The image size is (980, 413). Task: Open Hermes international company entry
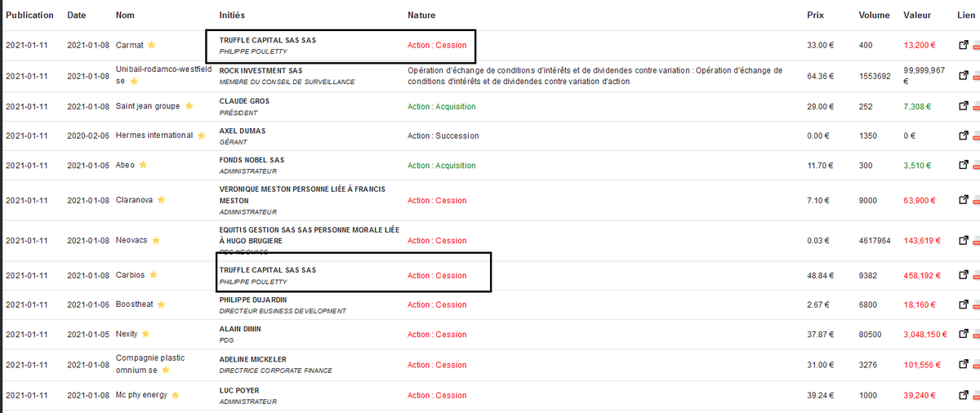click(154, 135)
